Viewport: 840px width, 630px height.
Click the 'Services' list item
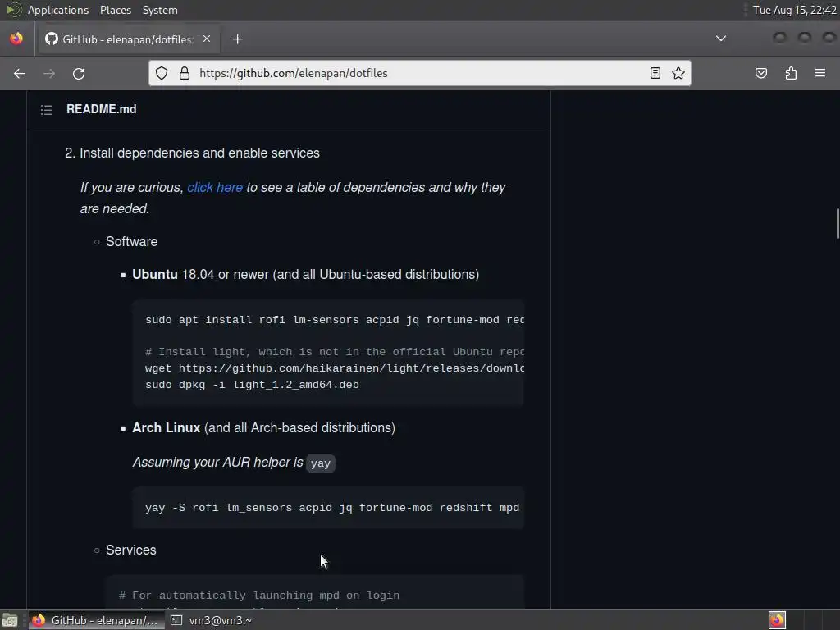(130, 550)
